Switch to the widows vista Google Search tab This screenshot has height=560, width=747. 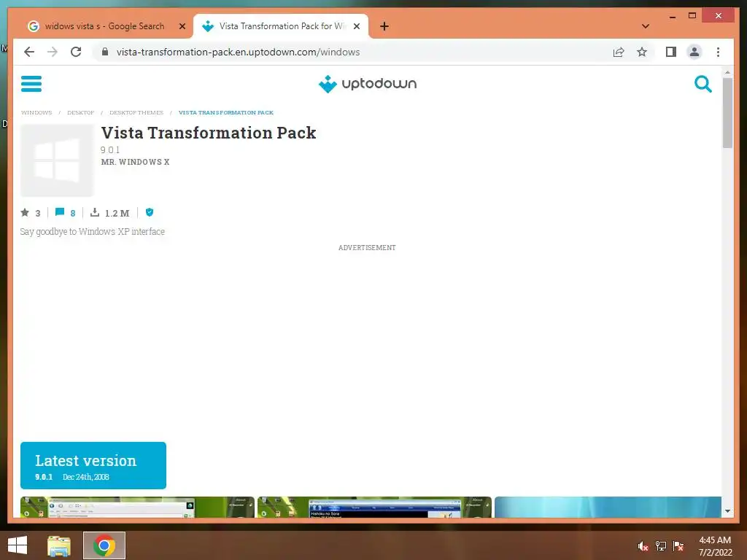tap(104, 26)
